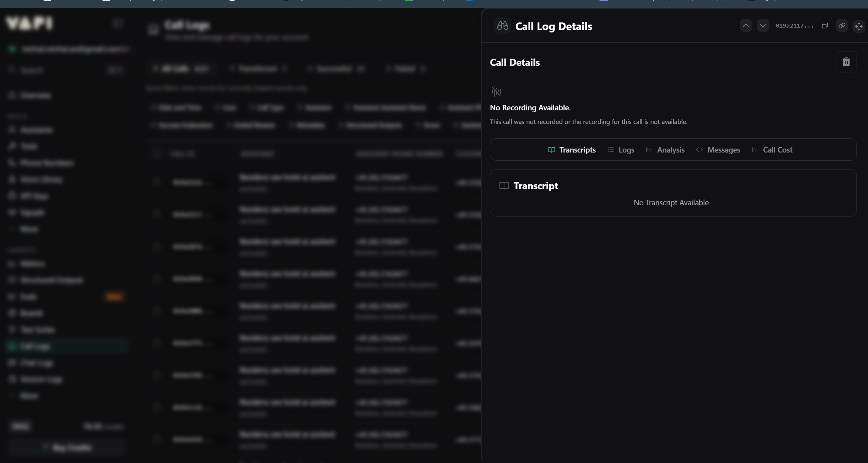Click the book icon beside Transcript heading
Image resolution: width=868 pixels, height=463 pixels.
coord(504,186)
